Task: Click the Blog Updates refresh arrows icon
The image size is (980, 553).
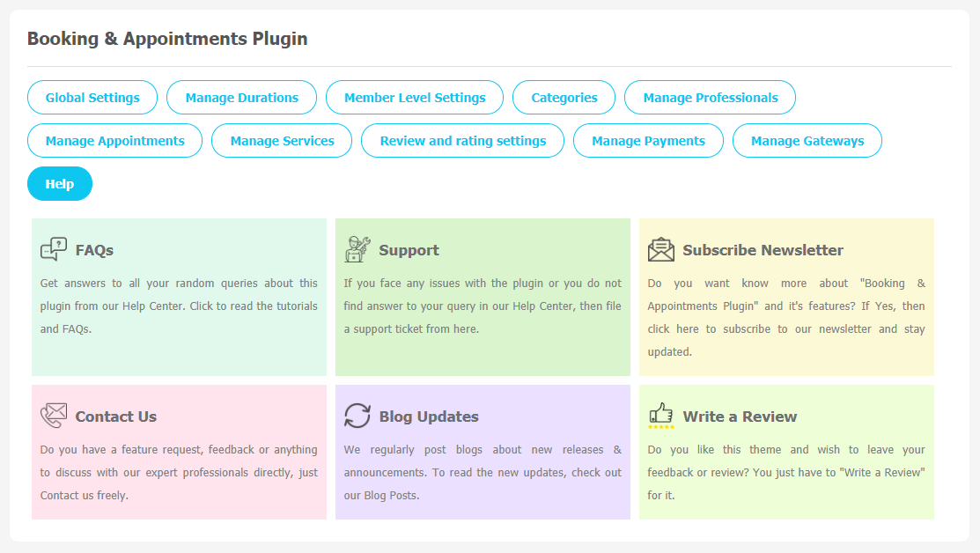Action: (357, 416)
